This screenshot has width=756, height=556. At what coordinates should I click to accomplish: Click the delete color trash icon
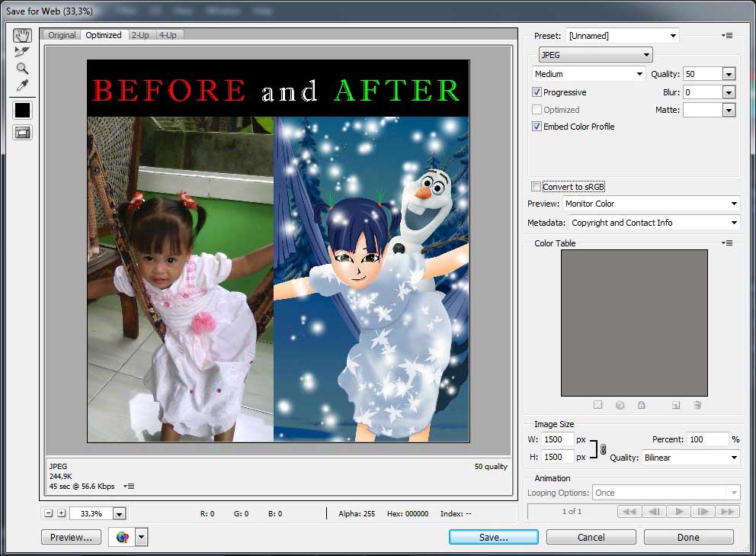[697, 405]
